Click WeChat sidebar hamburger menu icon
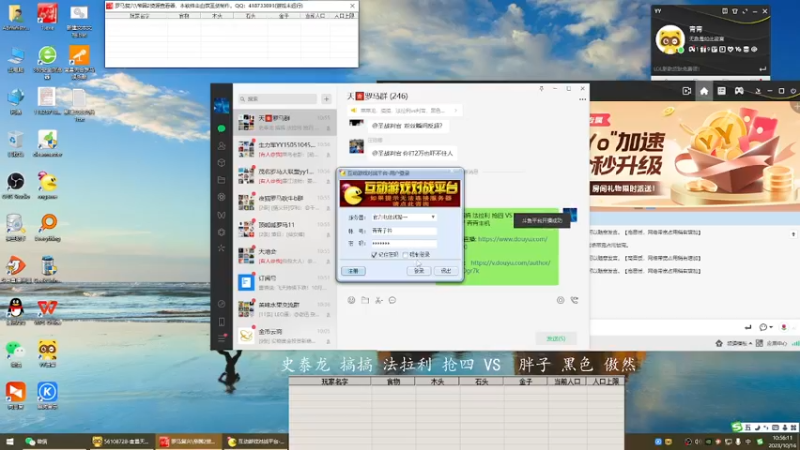The image size is (800, 450). [x=221, y=338]
